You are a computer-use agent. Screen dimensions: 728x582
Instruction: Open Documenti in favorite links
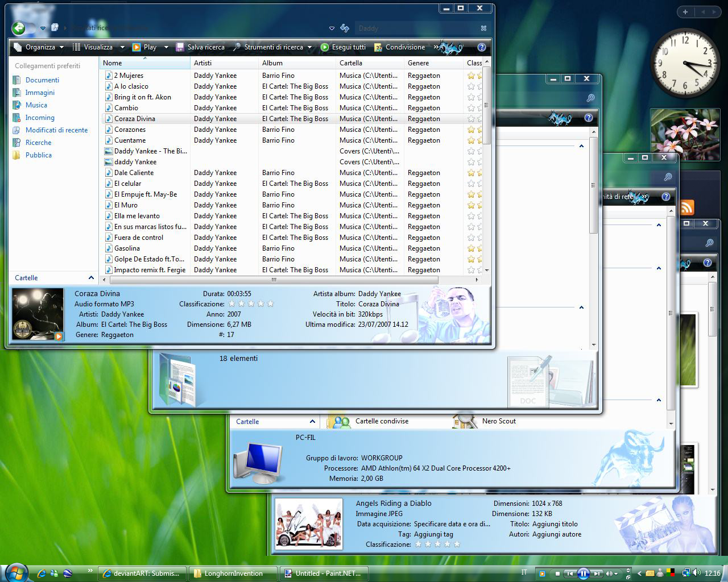point(42,80)
